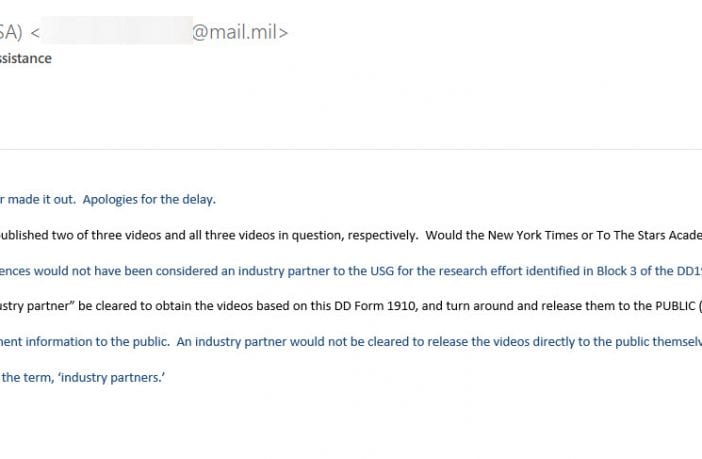Viewport: 702px width, 459px height.
Task: Click the horizontal divider below the header
Action: click(351, 149)
